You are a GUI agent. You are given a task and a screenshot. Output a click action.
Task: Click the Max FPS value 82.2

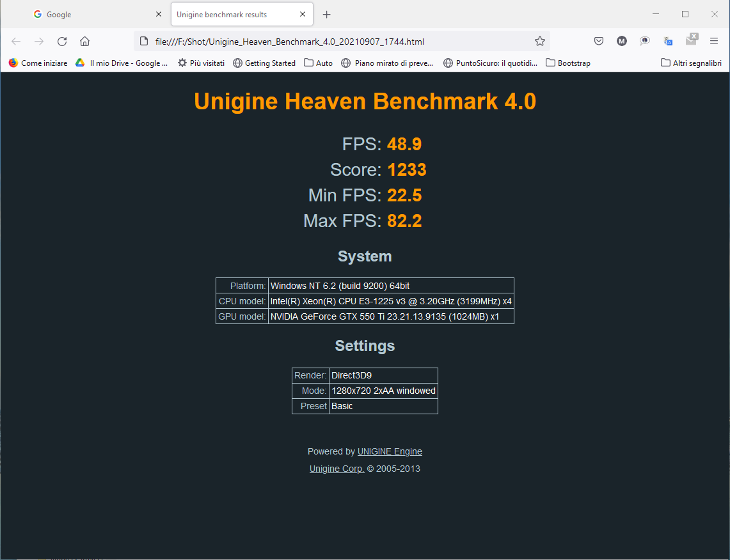pyautogui.click(x=404, y=221)
